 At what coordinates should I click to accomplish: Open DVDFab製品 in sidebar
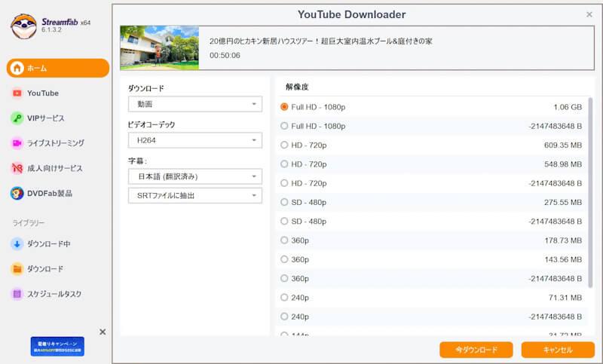click(50, 193)
